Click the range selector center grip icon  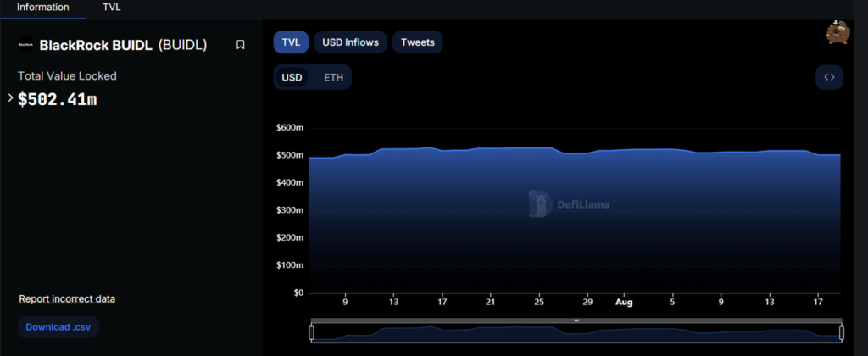click(576, 320)
